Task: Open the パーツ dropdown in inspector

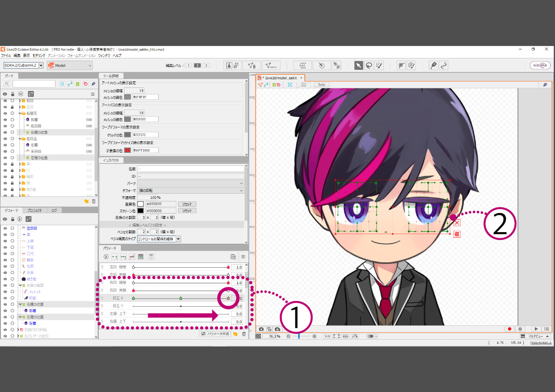Action: (x=191, y=183)
